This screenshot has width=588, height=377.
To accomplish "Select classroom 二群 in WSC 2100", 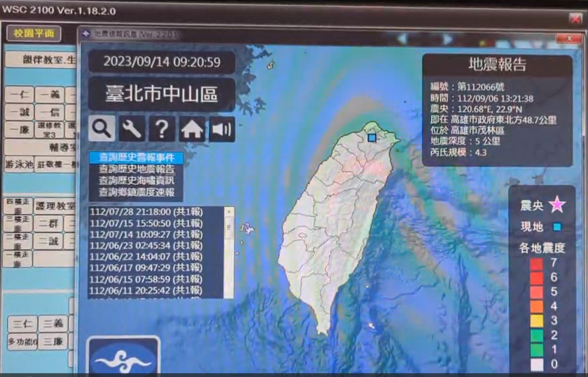I will pyautogui.click(x=48, y=223).
